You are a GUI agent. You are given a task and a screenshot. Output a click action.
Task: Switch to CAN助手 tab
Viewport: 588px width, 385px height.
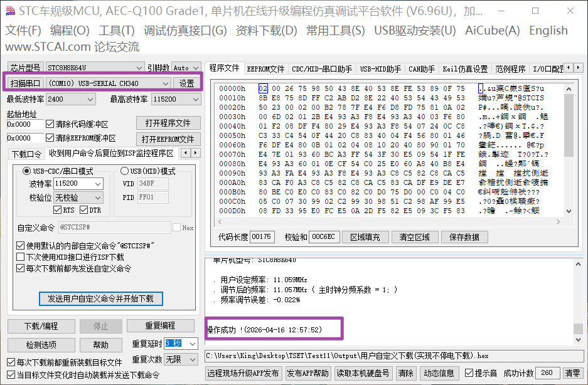422,69
